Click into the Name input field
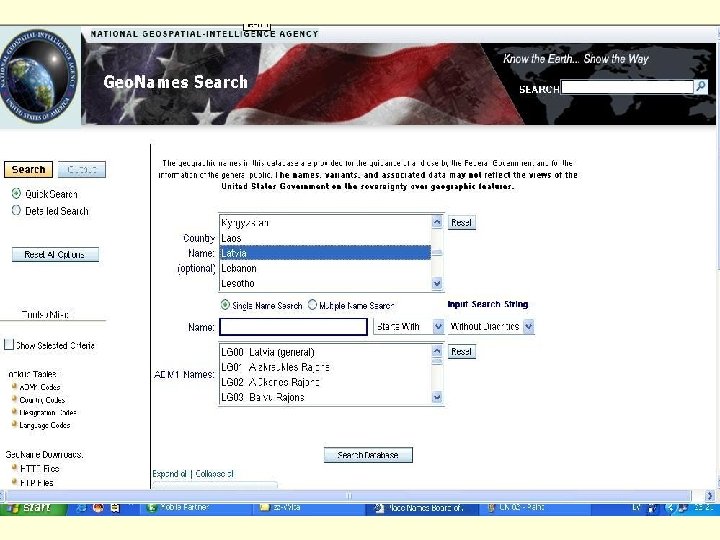 point(293,326)
